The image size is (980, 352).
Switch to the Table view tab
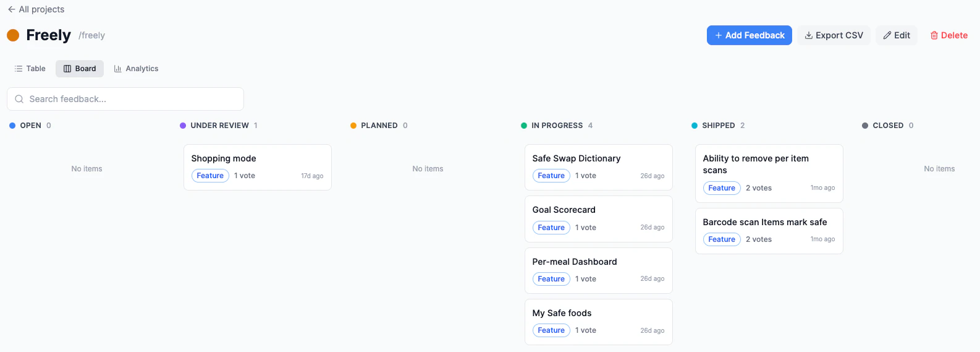click(30, 69)
